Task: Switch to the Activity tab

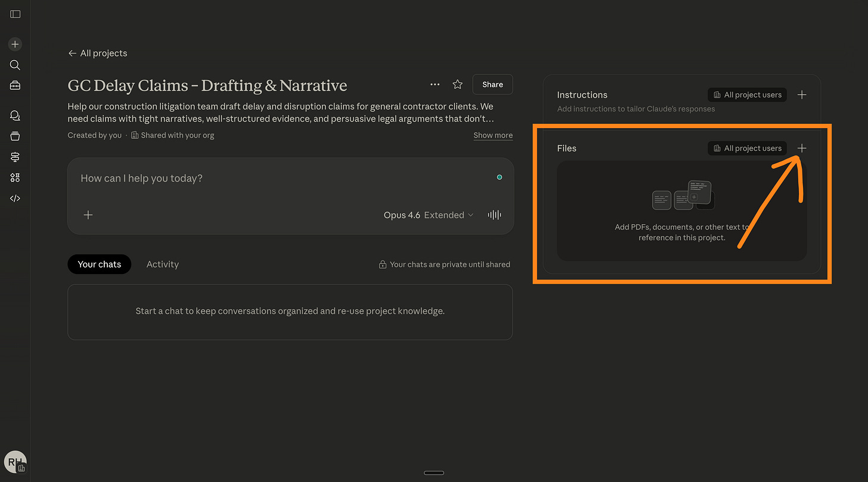Action: [163, 265]
